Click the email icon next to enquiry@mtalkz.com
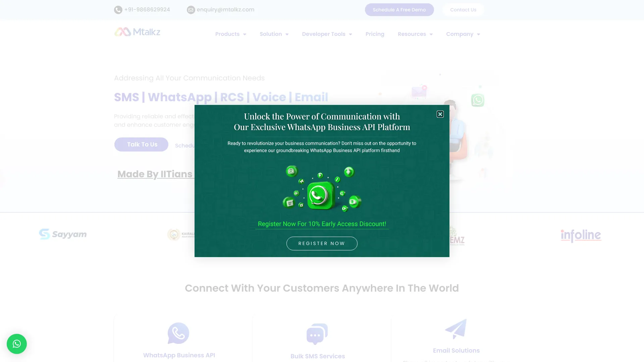The height and width of the screenshot is (362, 644). coord(191,10)
